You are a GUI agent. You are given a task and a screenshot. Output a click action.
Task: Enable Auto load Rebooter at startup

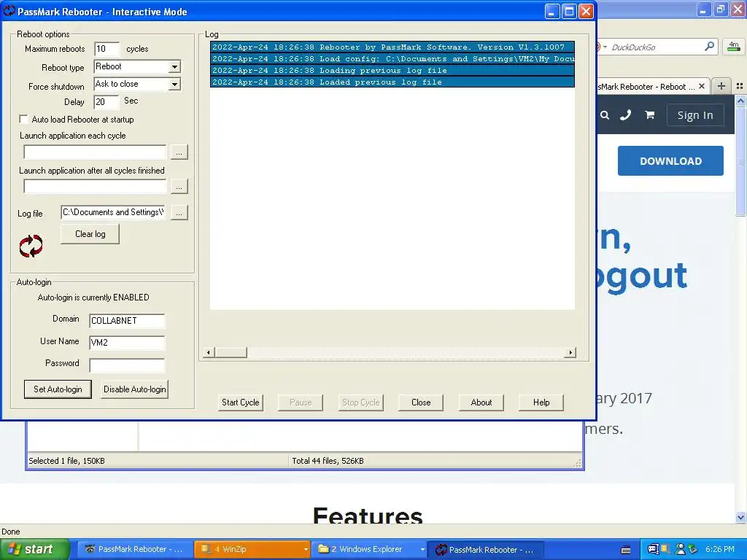tap(23, 119)
